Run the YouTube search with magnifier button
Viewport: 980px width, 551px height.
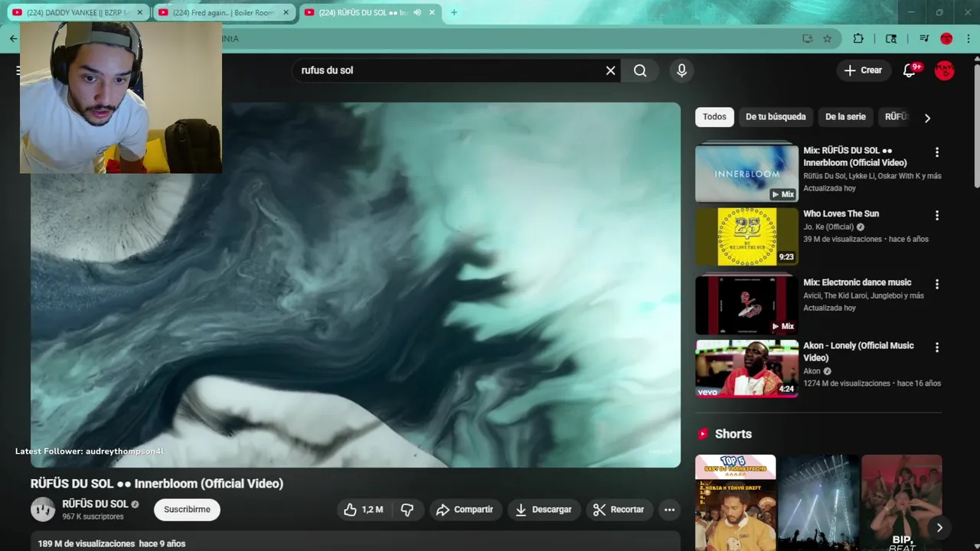coord(640,70)
